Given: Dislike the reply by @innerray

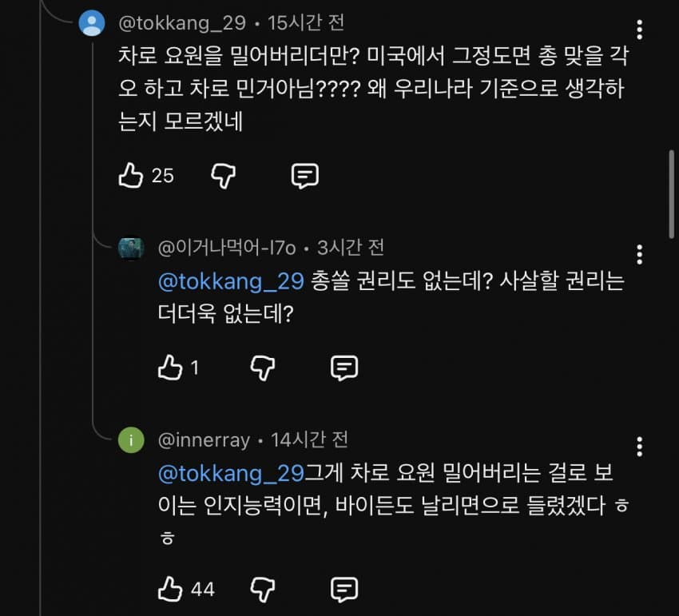Looking at the screenshot, I should click(x=263, y=590).
